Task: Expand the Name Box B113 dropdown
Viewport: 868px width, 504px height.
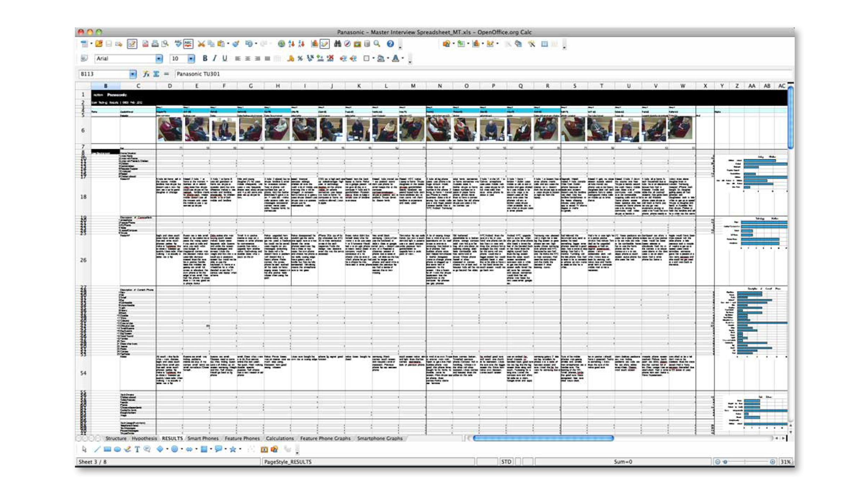Action: [x=133, y=74]
